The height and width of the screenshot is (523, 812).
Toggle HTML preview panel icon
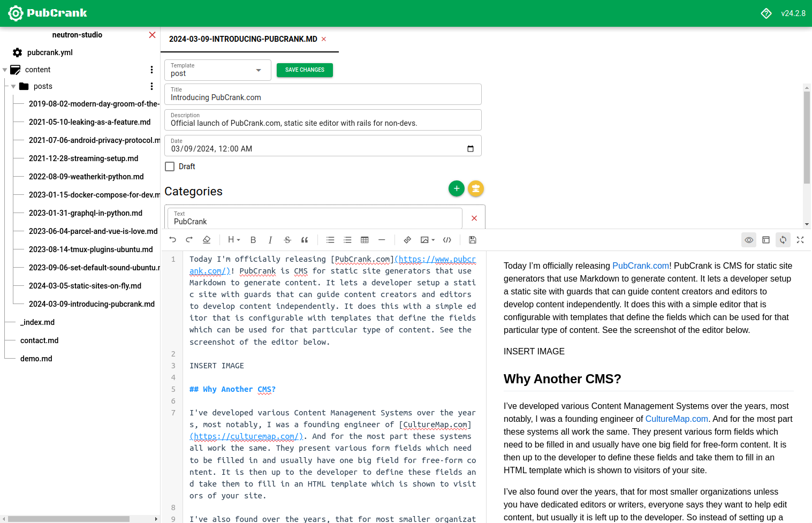pyautogui.click(x=766, y=240)
